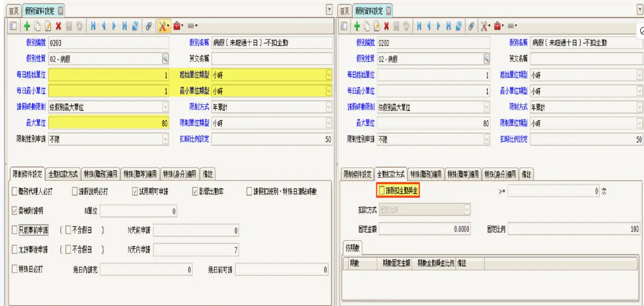The width and height of the screenshot is (644, 306).
Task: Go to last record in right toolbar
Action: click(448, 26)
